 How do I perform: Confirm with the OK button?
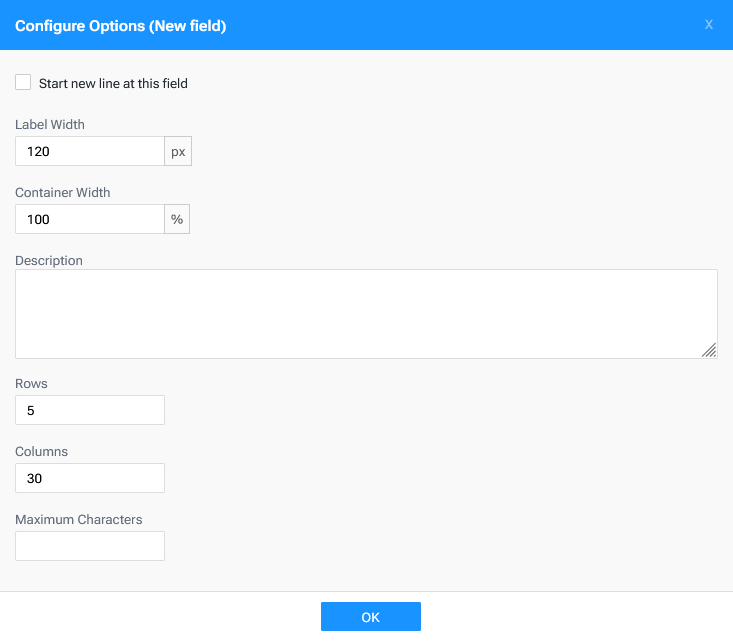371,616
